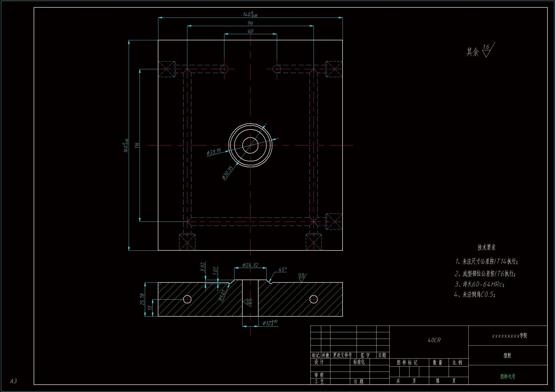This screenshot has width=555, height=392.
Task: Click the green 图样代号 text
Action: [x=508, y=376]
